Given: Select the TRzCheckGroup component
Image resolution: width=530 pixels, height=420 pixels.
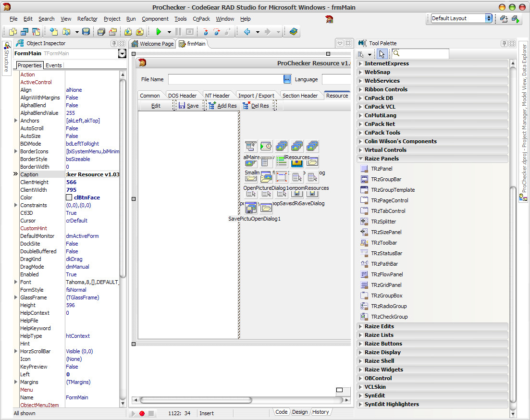Looking at the screenshot, I should (389, 317).
